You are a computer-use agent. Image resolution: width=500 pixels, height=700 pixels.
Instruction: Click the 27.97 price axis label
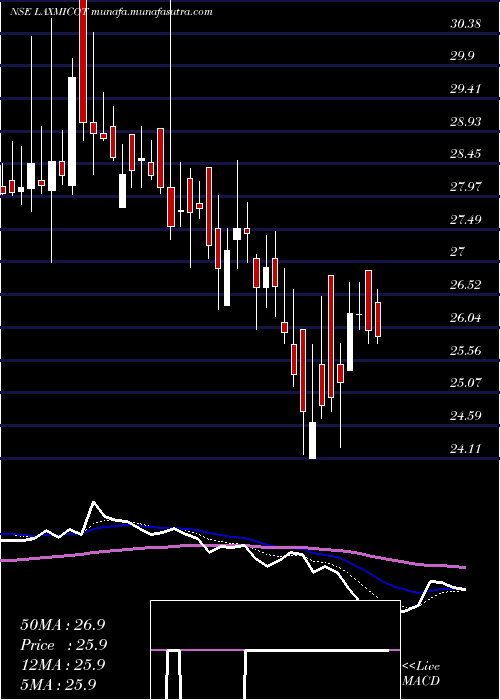coord(466,187)
